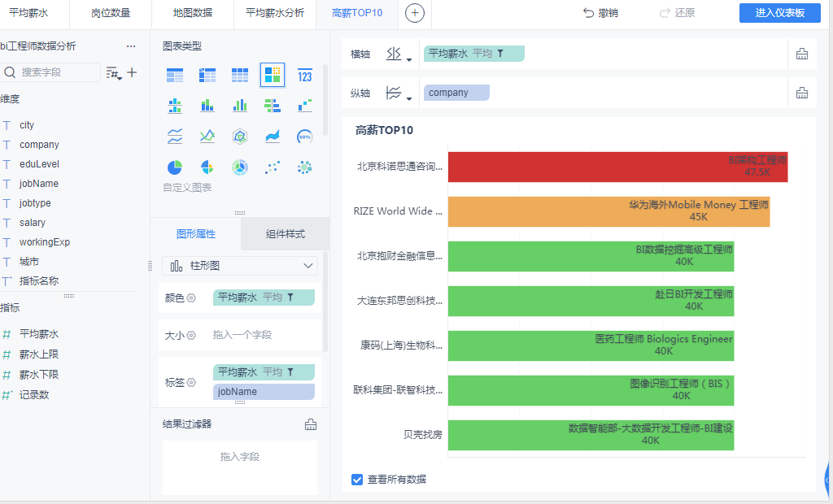
Task: Click the 平均薪水 pill in 横轴
Action: pyautogui.click(x=474, y=54)
